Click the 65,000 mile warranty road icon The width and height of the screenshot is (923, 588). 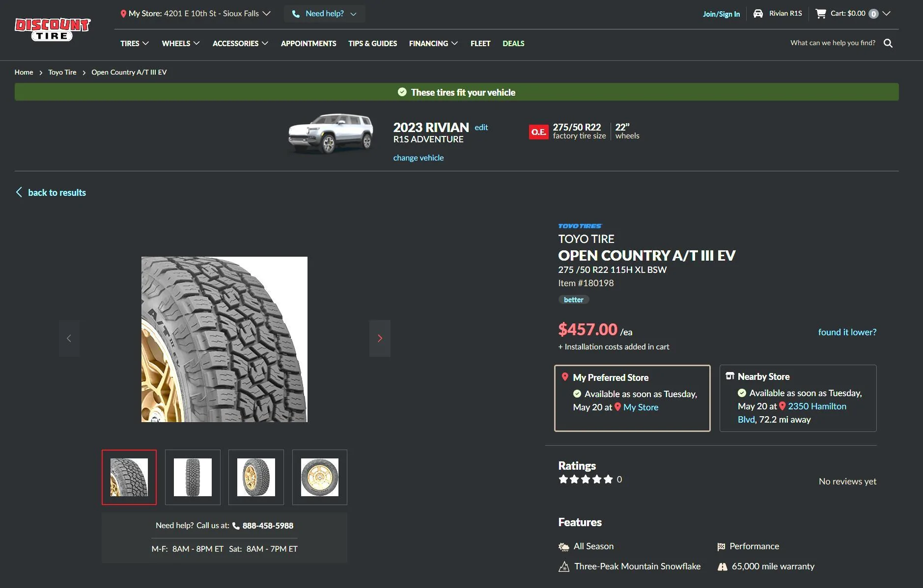722,567
